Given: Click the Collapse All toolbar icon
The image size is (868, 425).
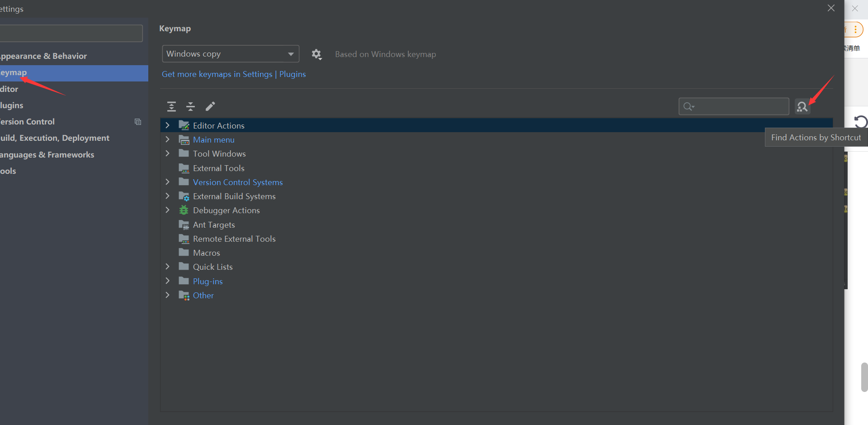Looking at the screenshot, I should pos(190,106).
